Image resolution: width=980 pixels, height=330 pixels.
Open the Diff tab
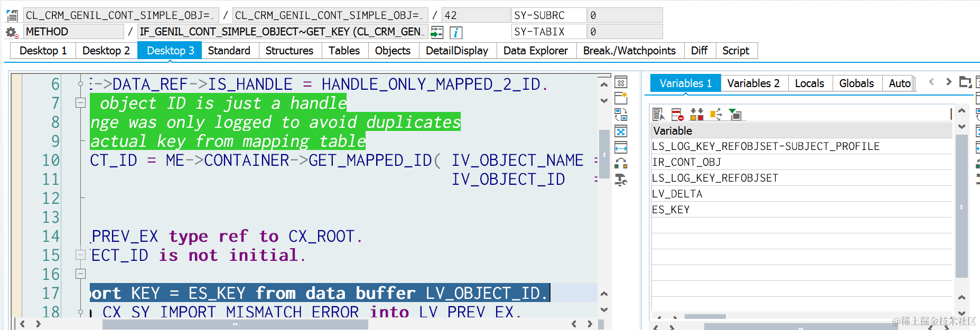click(699, 51)
